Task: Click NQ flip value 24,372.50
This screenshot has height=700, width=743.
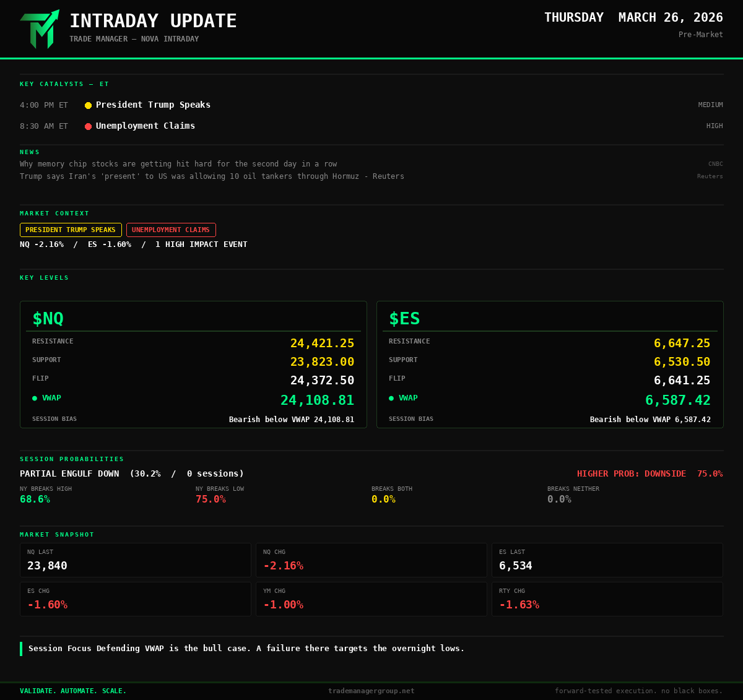Action: 322,380
